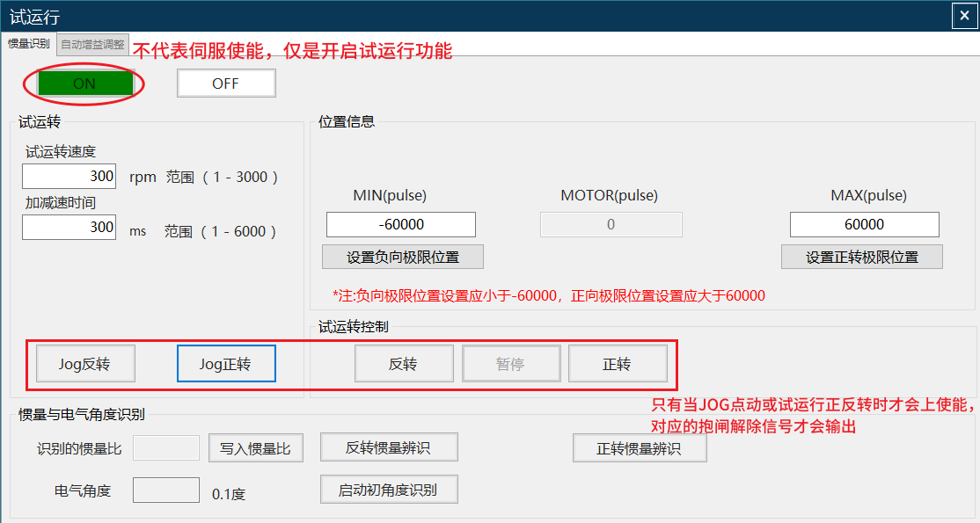
Task: Click the Jog反转 button
Action: coord(85,364)
